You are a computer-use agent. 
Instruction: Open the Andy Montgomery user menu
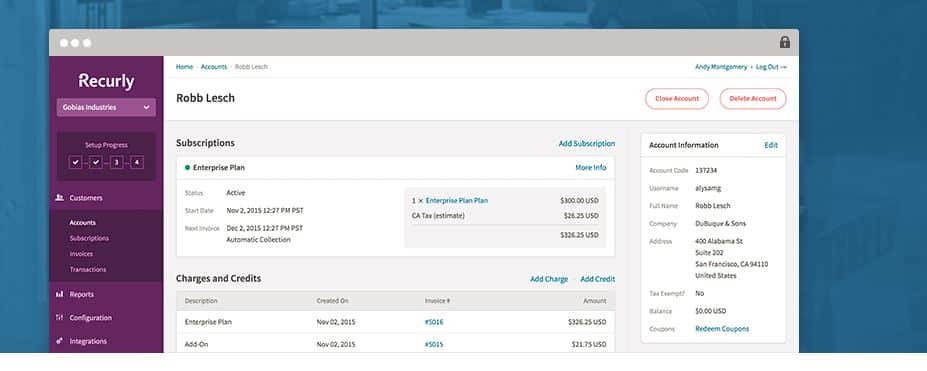click(x=721, y=67)
